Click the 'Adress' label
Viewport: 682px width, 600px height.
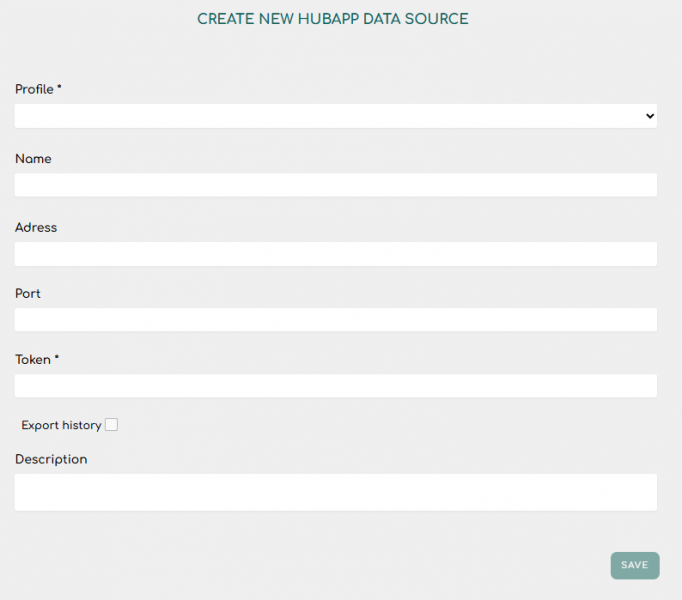point(36,228)
